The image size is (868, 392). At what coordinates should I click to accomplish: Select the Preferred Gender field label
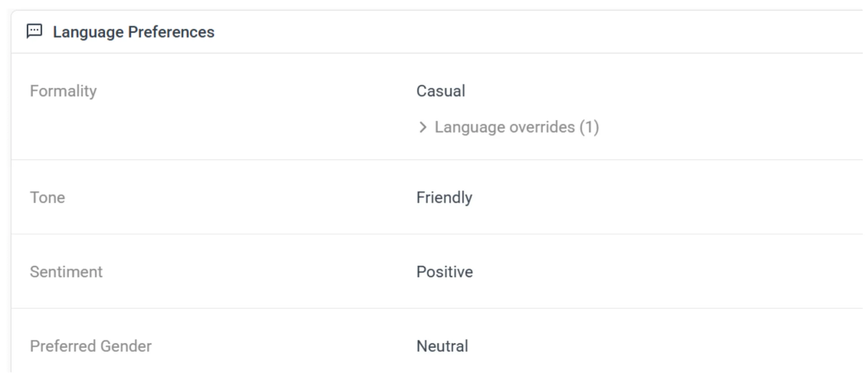click(91, 346)
